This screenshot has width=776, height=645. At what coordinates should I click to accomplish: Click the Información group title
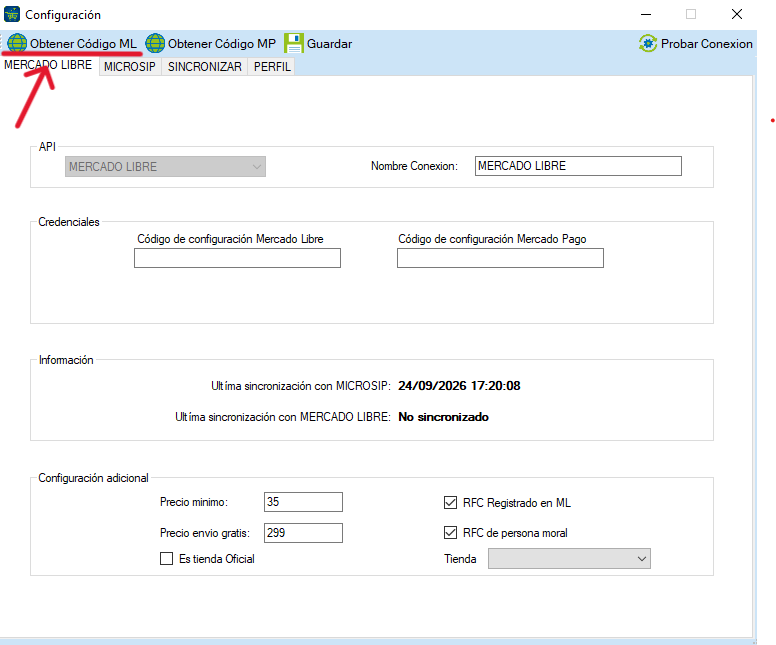coord(66,360)
